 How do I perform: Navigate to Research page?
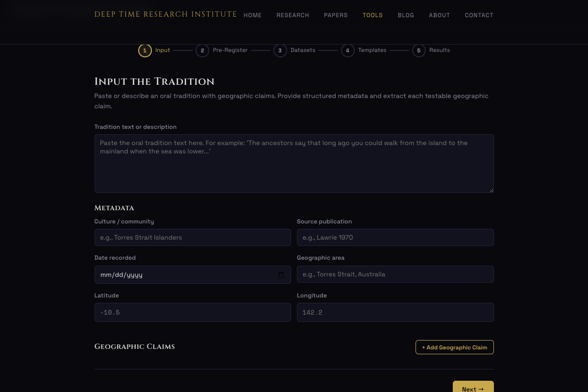[293, 15]
